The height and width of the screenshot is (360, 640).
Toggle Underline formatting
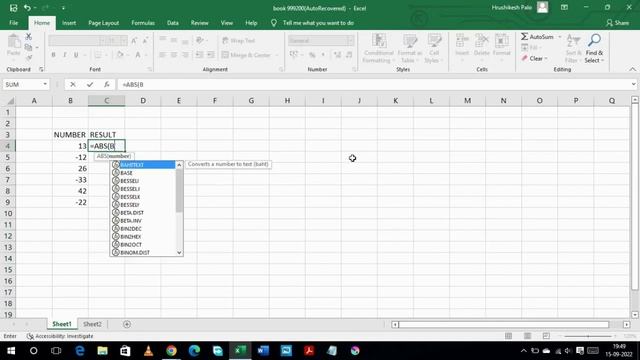click(76, 55)
